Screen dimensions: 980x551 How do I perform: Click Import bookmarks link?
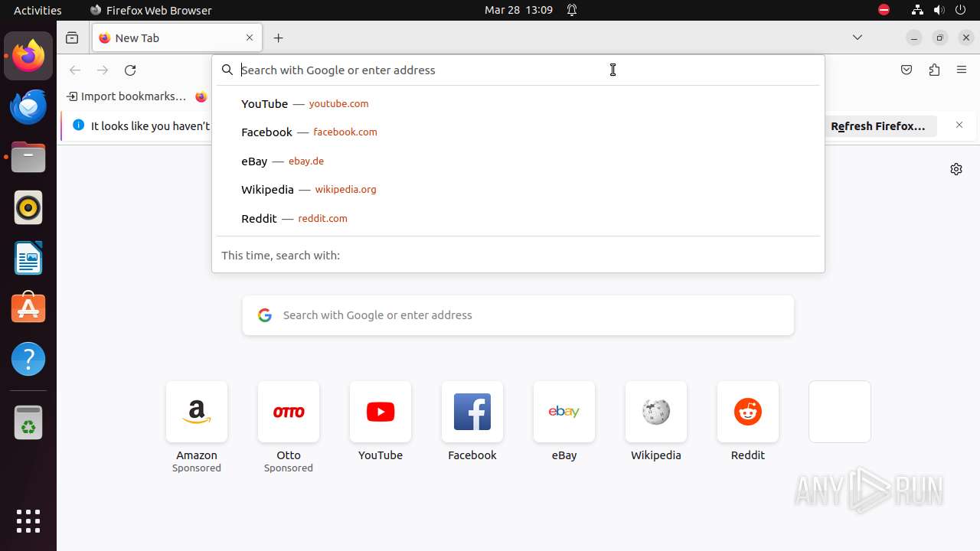point(127,96)
